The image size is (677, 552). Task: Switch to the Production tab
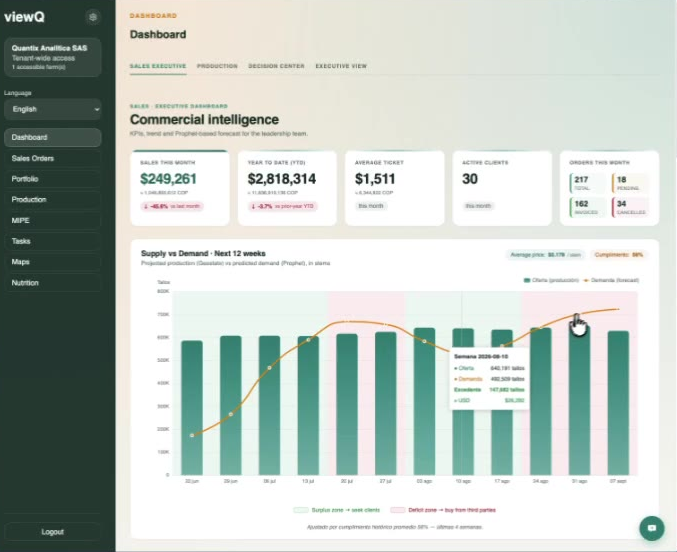point(217,66)
